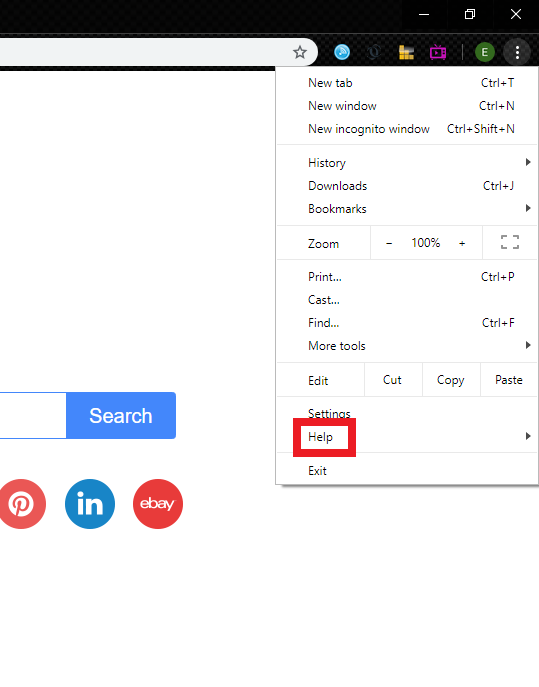Open the pink TV extension icon
This screenshot has width=539, height=687.
[438, 53]
